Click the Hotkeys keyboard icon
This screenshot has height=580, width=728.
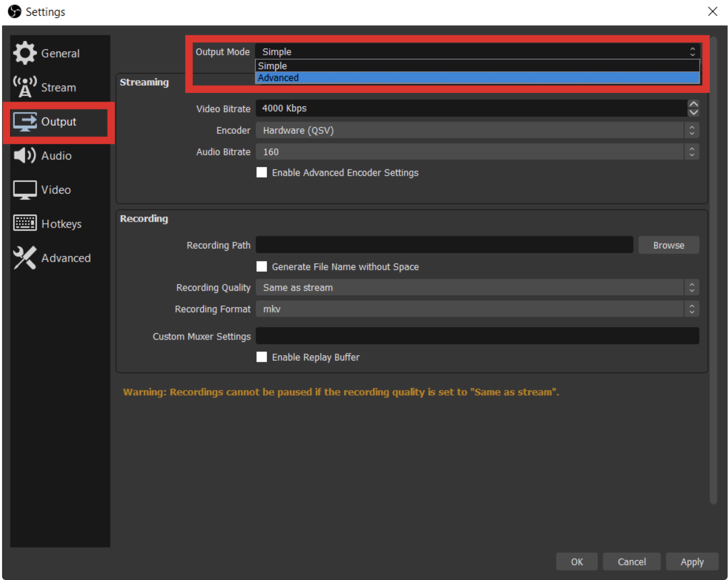tap(25, 223)
